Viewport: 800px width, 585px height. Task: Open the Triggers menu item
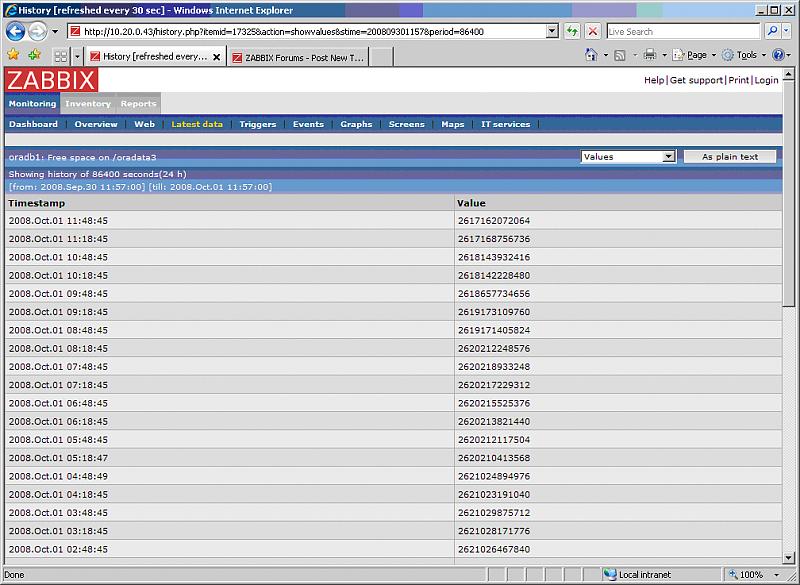pyautogui.click(x=257, y=124)
